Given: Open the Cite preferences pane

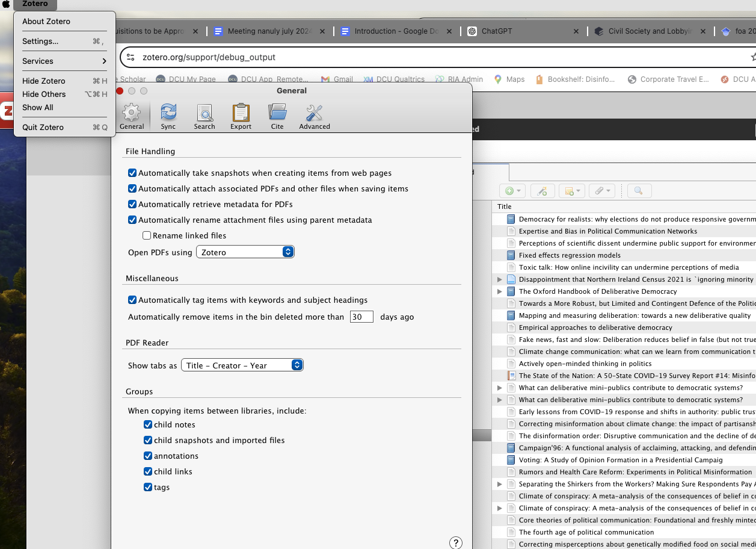Looking at the screenshot, I should tap(277, 116).
